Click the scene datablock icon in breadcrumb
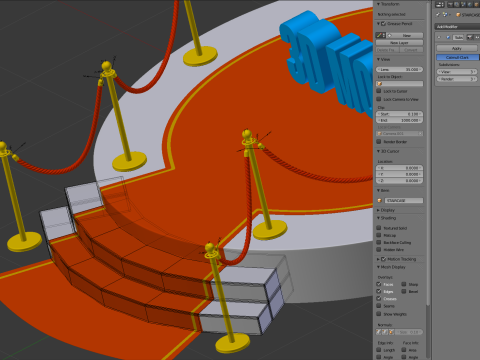 pos(445,15)
